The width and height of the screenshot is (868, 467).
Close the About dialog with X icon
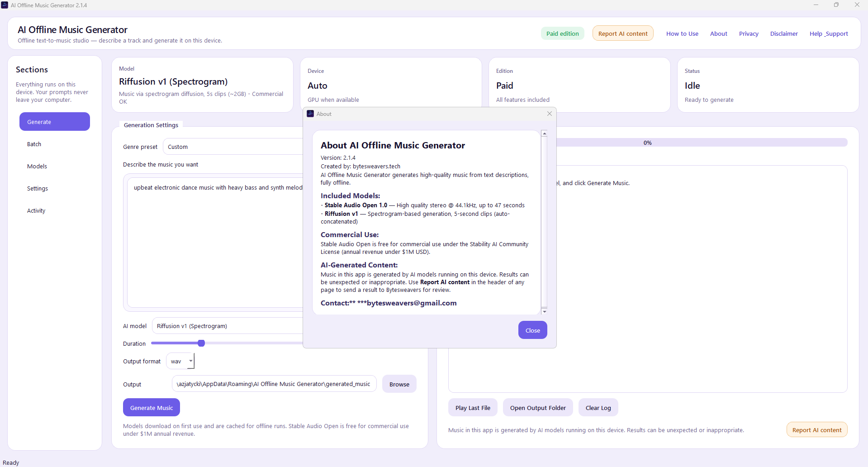tap(550, 114)
